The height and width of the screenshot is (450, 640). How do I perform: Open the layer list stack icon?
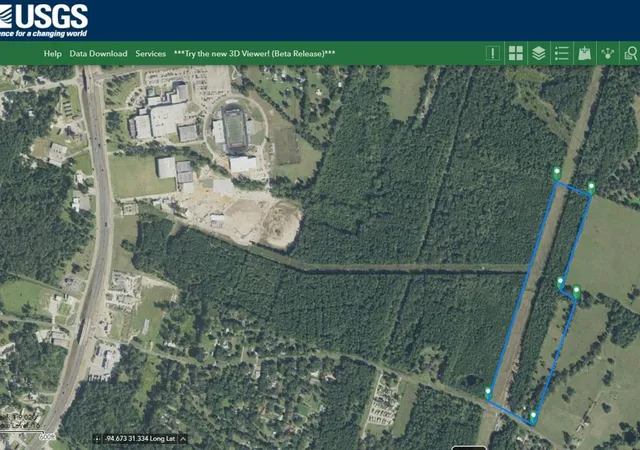[x=539, y=53]
